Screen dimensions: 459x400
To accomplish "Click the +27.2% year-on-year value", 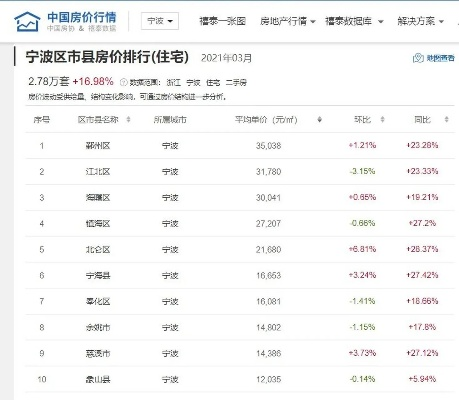I will (x=422, y=223).
